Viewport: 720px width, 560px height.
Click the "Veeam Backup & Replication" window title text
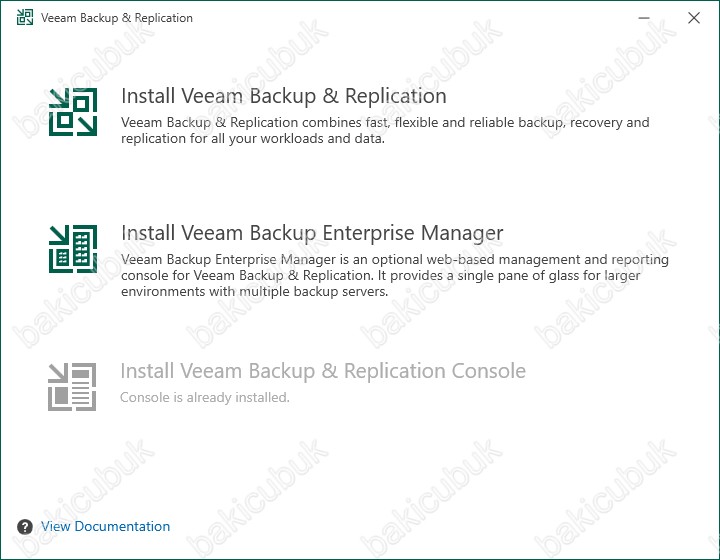pos(117,18)
